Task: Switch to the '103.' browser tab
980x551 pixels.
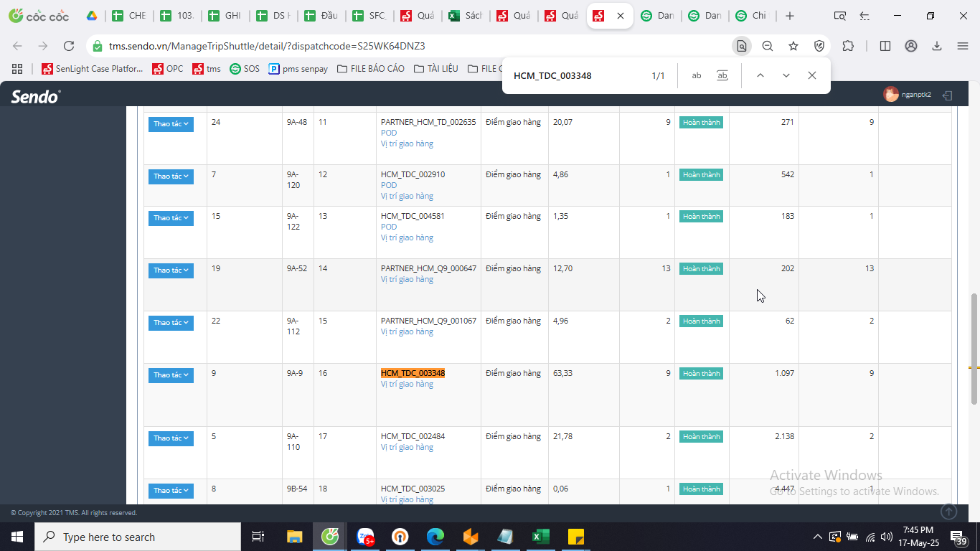Action: tap(176, 16)
